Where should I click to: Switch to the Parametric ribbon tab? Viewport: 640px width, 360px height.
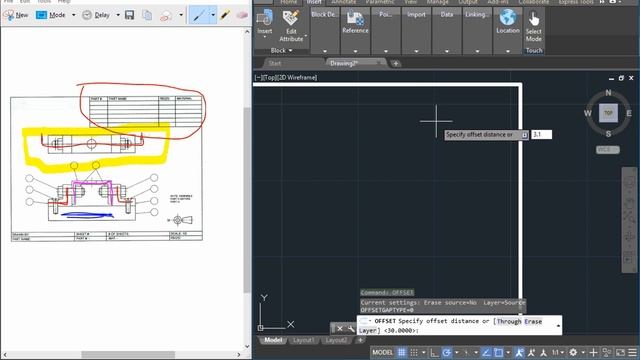380,2
